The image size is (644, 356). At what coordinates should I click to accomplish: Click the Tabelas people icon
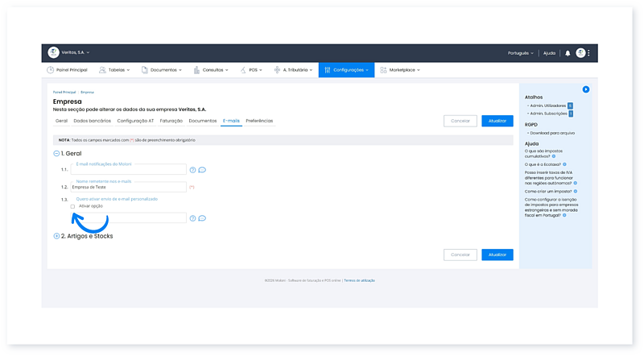click(x=102, y=70)
